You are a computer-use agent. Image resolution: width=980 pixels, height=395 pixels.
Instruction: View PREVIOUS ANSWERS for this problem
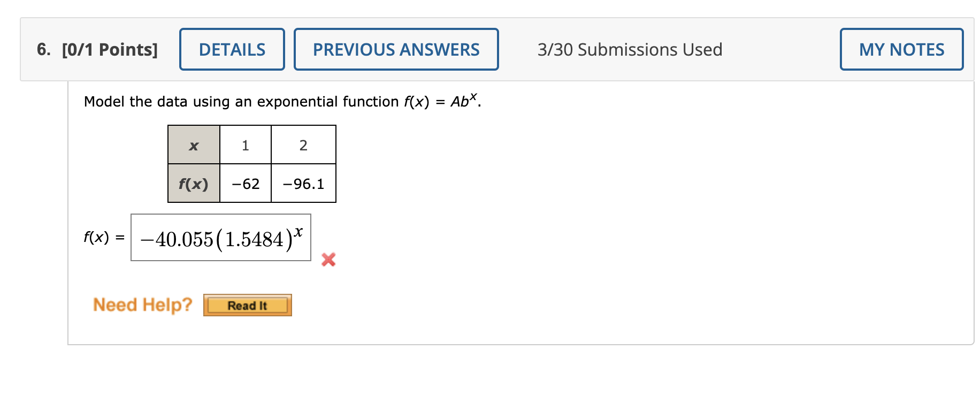pos(396,49)
